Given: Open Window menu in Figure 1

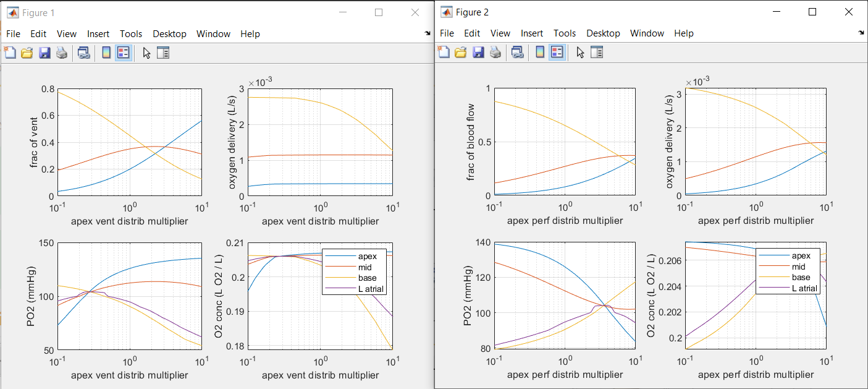Looking at the screenshot, I should 213,34.
